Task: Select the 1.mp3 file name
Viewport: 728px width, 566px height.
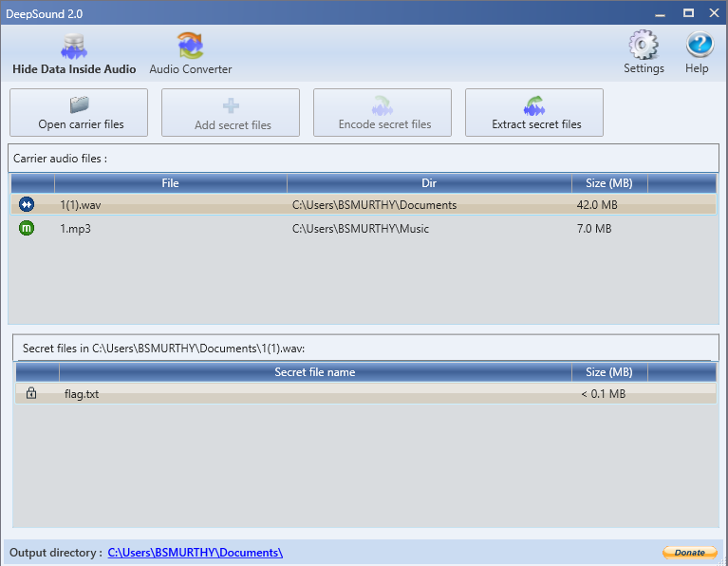Action: point(75,229)
